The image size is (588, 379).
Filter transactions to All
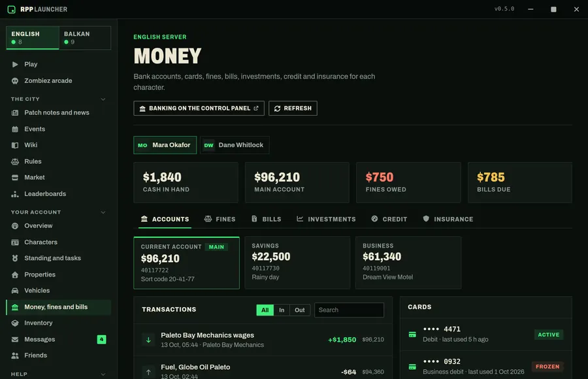coord(265,310)
